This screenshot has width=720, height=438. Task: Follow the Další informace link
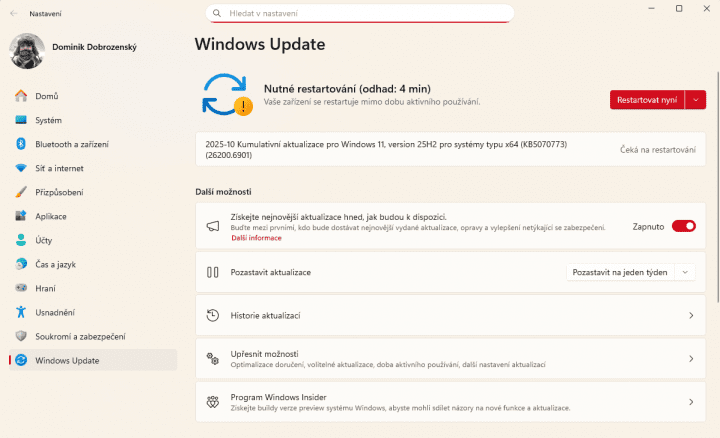tap(256, 238)
